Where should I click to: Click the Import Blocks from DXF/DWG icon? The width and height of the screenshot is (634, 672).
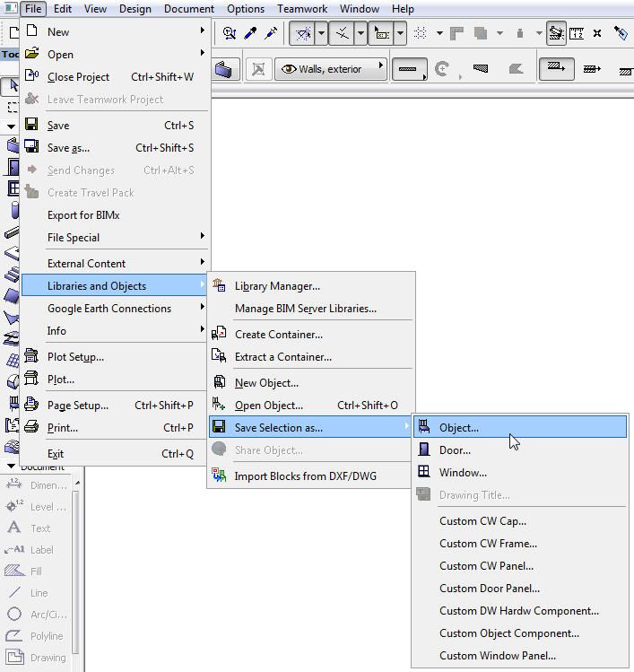click(x=219, y=476)
